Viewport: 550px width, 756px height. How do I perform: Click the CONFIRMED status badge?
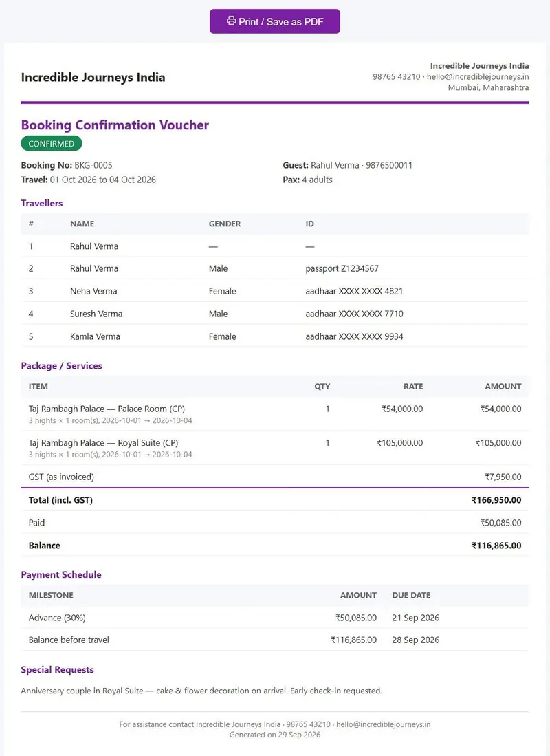point(51,144)
